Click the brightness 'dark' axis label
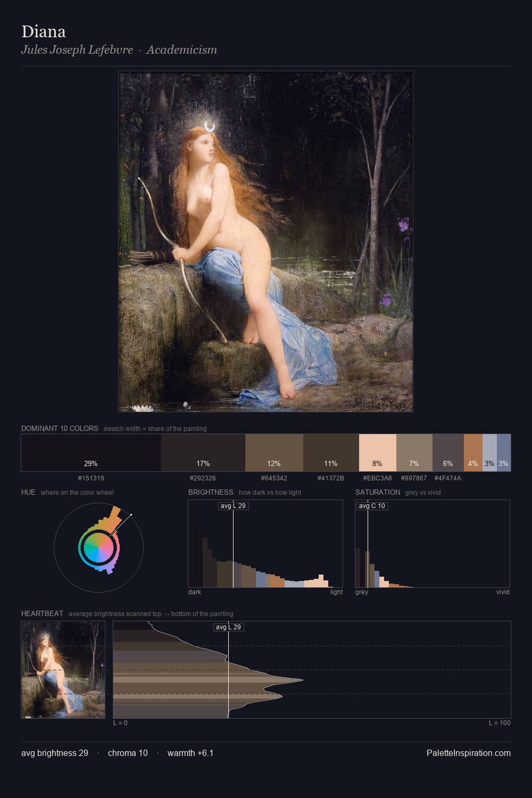Screen dimensions: 532x798 [195, 592]
